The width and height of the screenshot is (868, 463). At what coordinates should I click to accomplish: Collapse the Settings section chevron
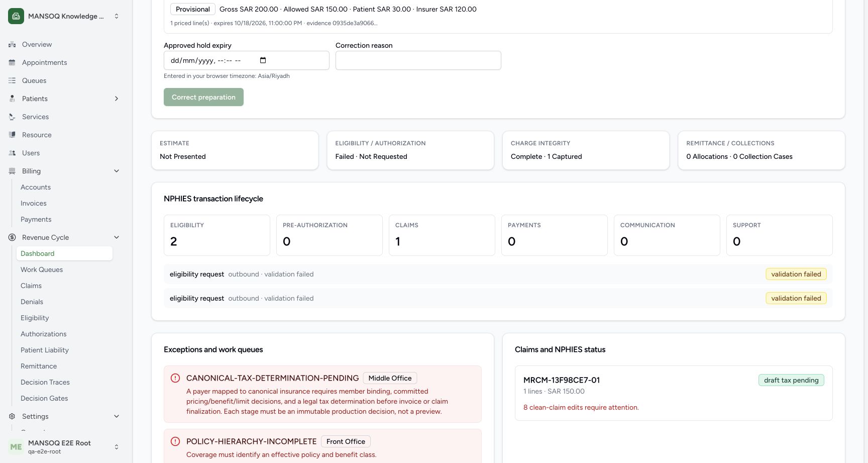click(x=117, y=416)
